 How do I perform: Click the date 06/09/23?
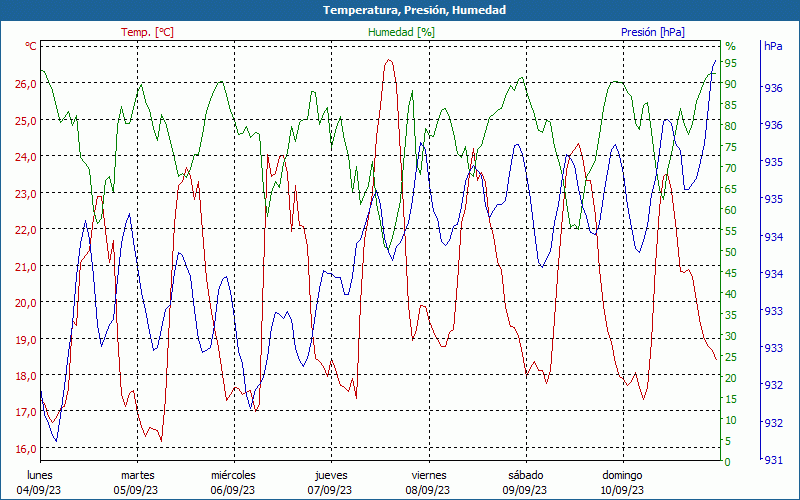233,490
